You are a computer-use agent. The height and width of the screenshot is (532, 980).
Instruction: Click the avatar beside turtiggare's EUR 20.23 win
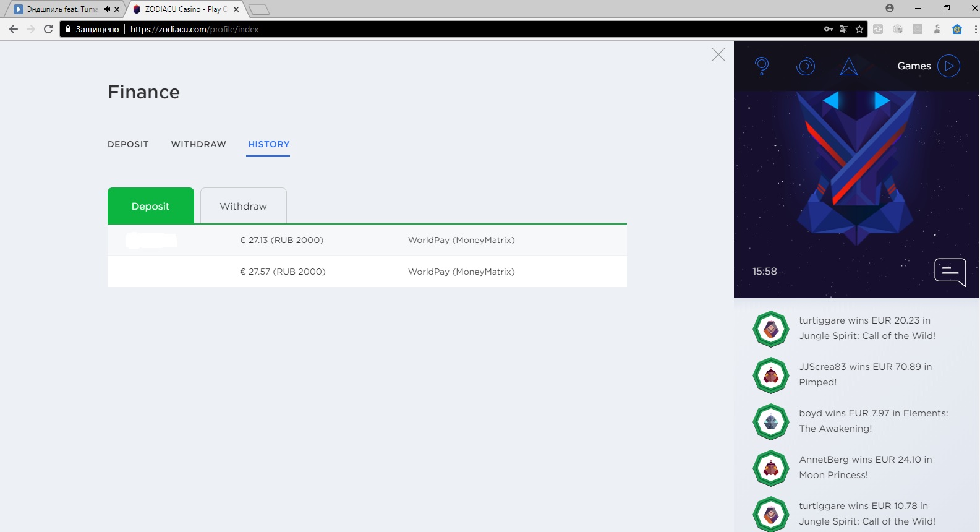coord(771,329)
